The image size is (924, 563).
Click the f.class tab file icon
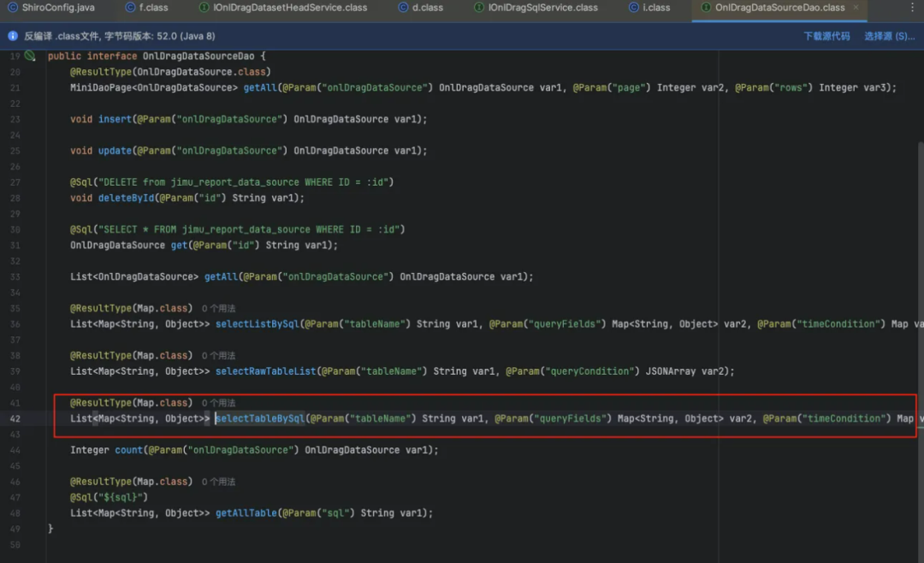(x=130, y=8)
